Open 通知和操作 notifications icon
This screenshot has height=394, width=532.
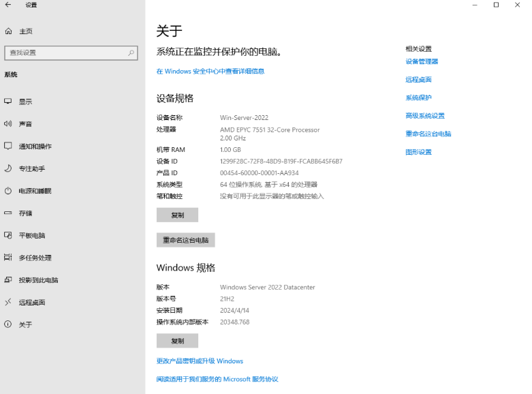click(8, 146)
